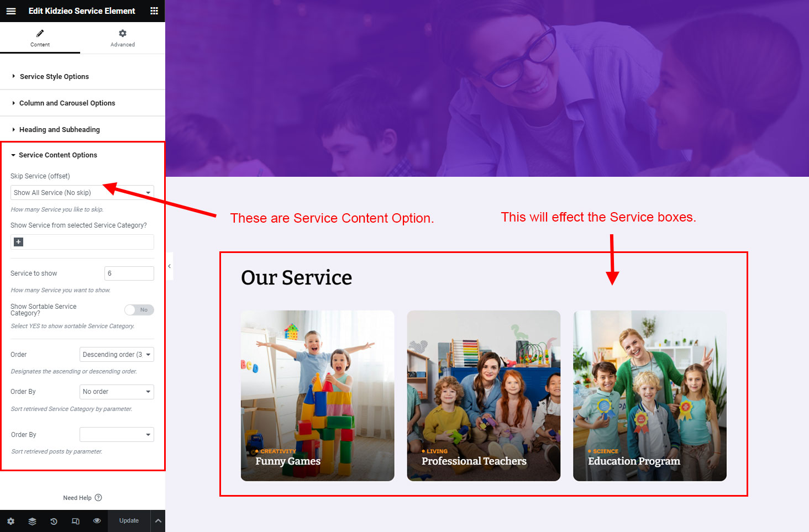809x532 pixels.
Task: Open the Skip Service offset dropdown
Action: [x=82, y=193]
